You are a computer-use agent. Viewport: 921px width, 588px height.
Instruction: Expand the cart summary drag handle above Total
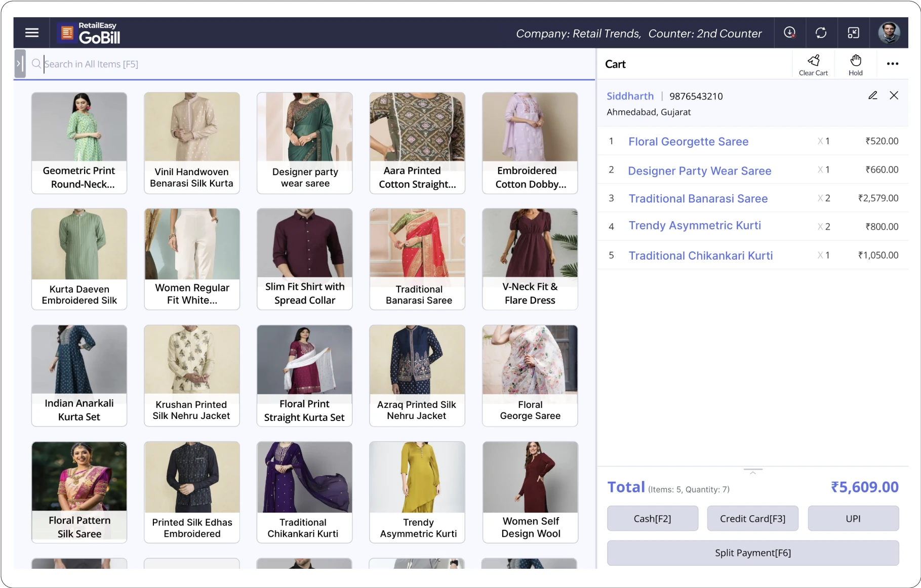753,471
